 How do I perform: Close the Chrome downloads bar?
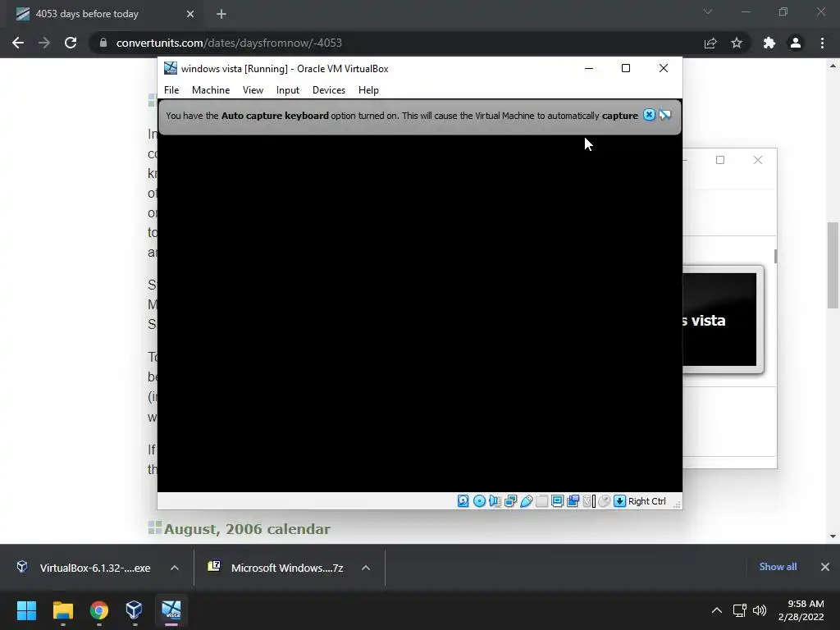coord(825,567)
